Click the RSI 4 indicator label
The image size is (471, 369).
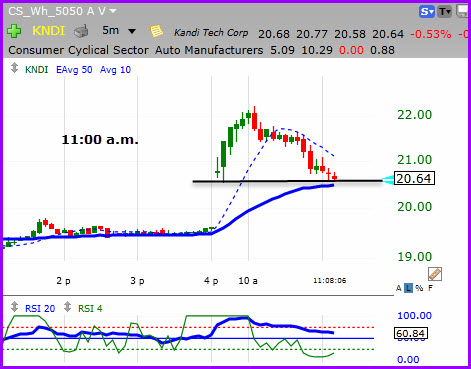(90, 309)
